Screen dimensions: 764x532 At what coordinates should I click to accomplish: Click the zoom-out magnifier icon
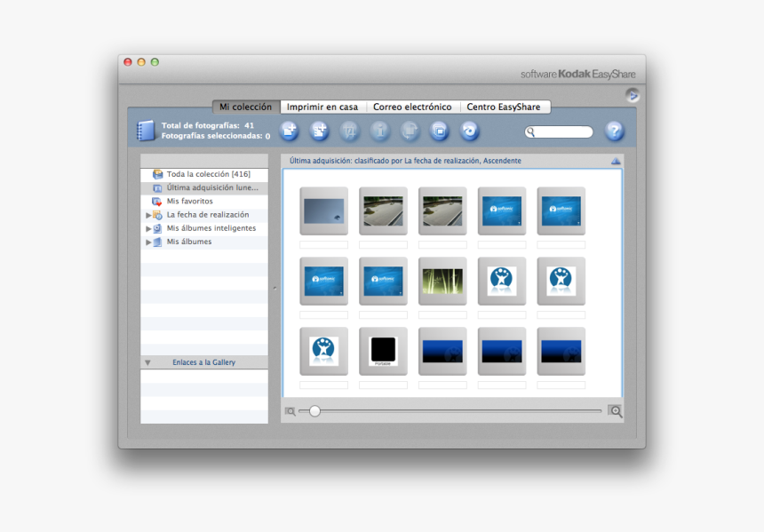coord(290,411)
